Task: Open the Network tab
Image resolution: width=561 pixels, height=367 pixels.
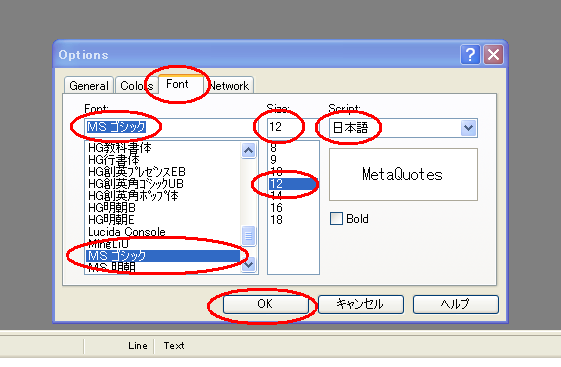Action: (229, 85)
